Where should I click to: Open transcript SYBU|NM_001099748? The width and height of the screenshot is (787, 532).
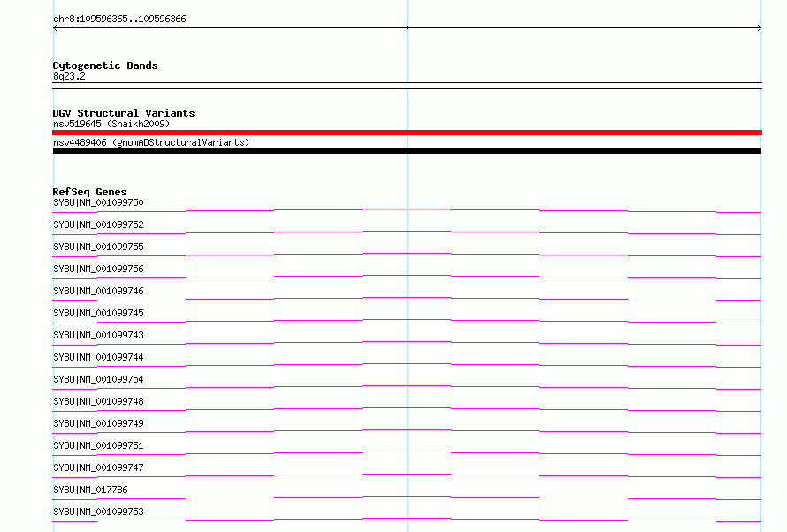click(x=98, y=401)
